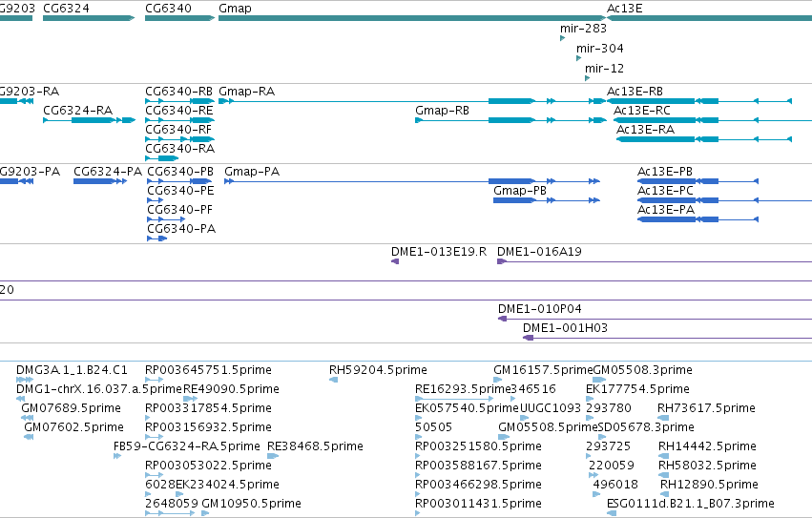Screen dimensions: 812x518
Task: Select the GM16157.5prime EST label
Action: [543, 370]
